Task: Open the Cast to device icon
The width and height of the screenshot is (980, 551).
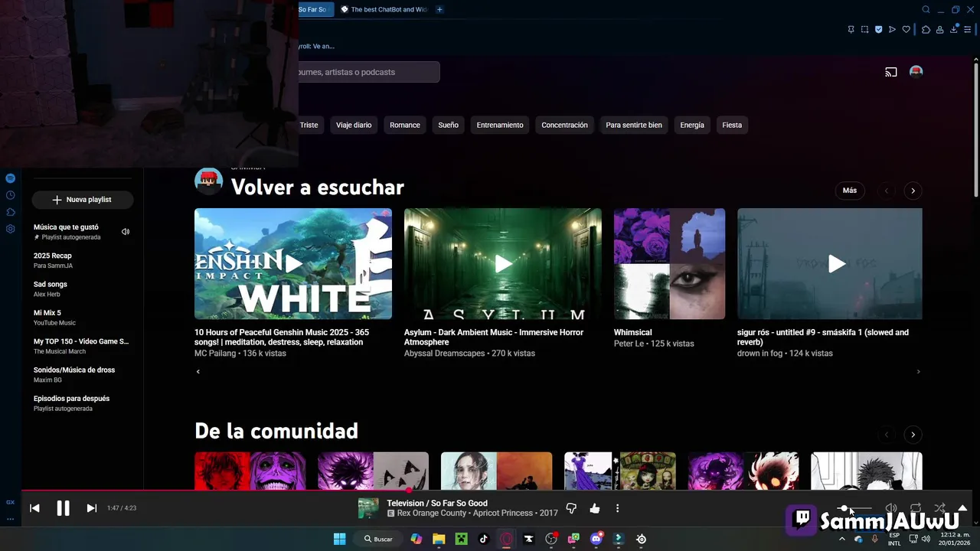Action: (891, 72)
